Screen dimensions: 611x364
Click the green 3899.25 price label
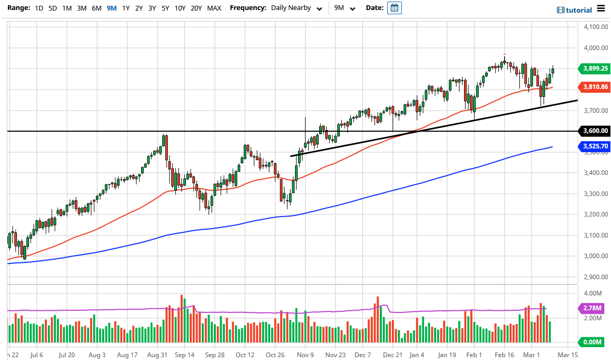click(595, 68)
